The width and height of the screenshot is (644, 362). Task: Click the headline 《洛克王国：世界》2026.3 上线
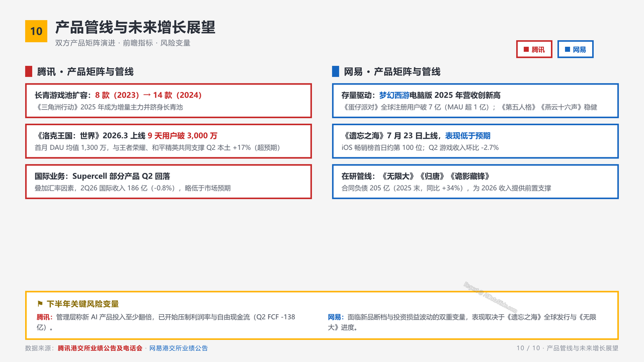coord(126,136)
